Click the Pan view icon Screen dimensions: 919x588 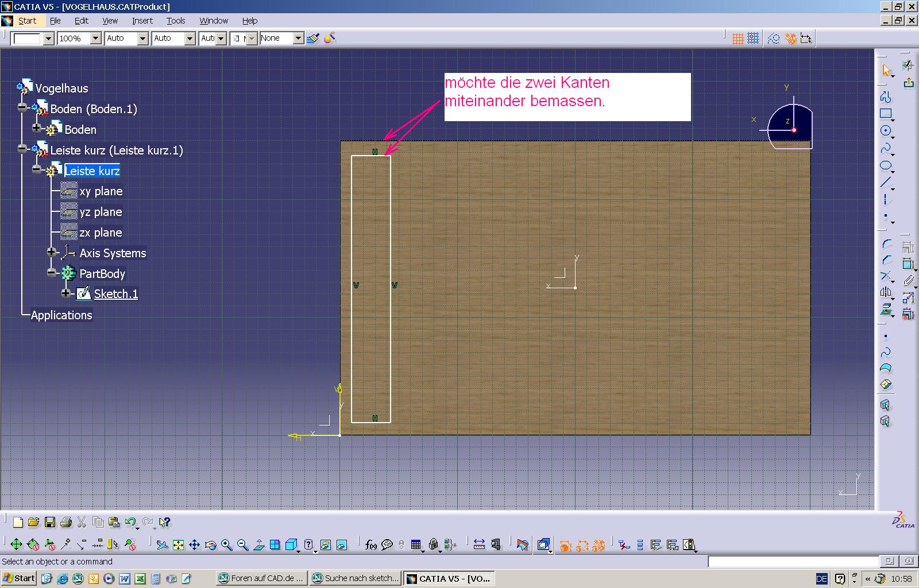click(x=194, y=544)
